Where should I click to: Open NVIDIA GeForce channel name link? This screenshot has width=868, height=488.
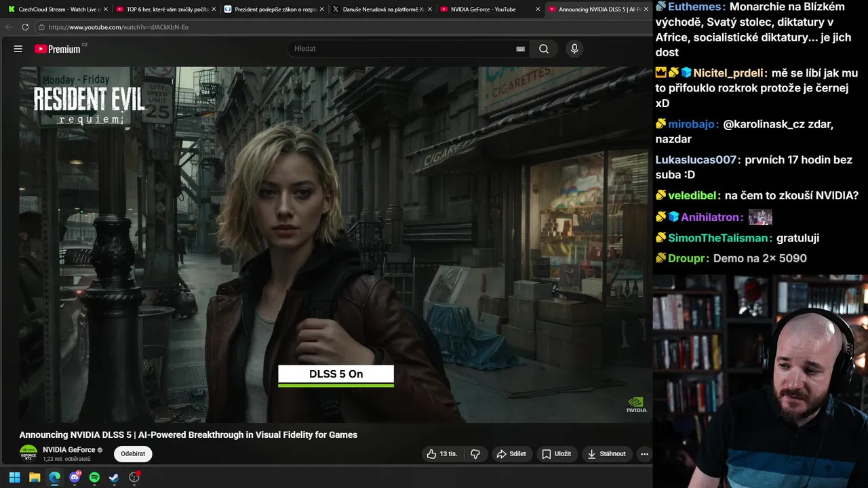69,450
